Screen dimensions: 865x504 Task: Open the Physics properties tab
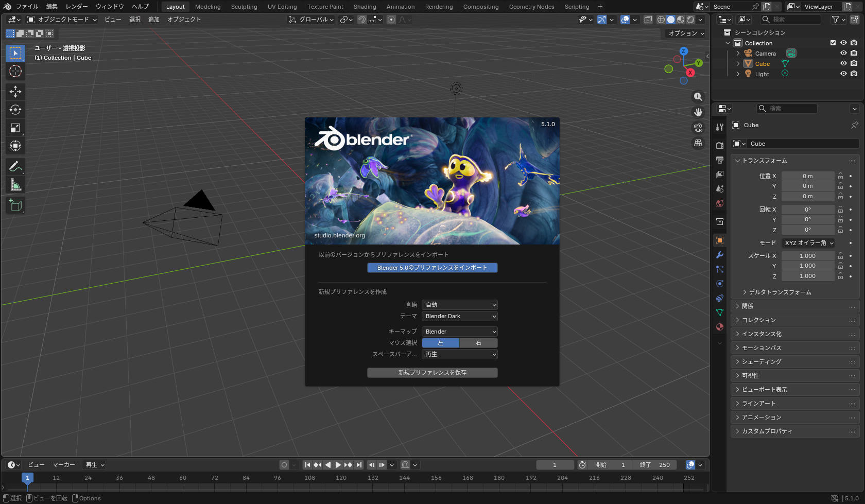click(x=719, y=284)
